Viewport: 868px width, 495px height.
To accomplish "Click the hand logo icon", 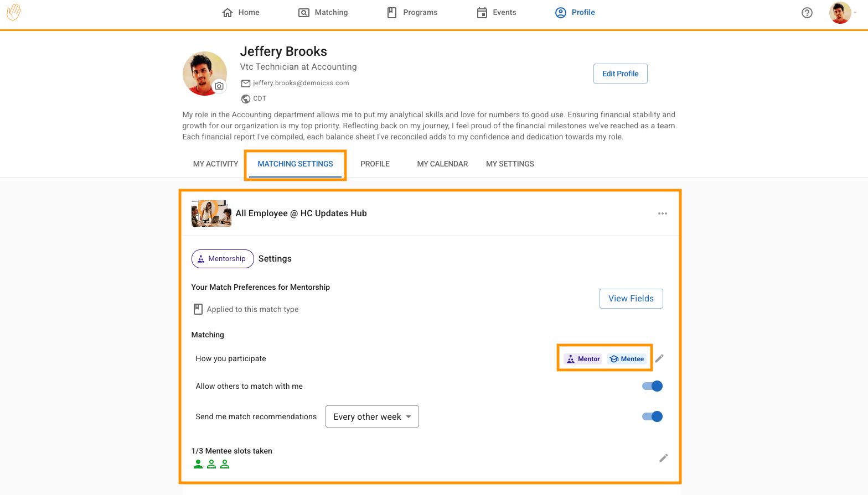I will (14, 12).
